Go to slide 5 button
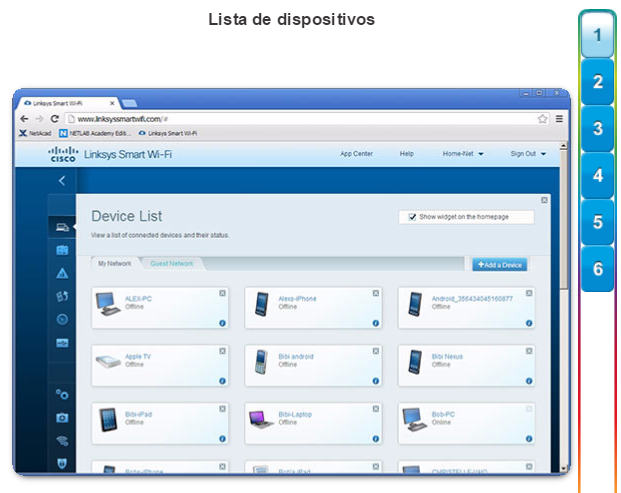Screen dimensions: 621x493 point(598,222)
